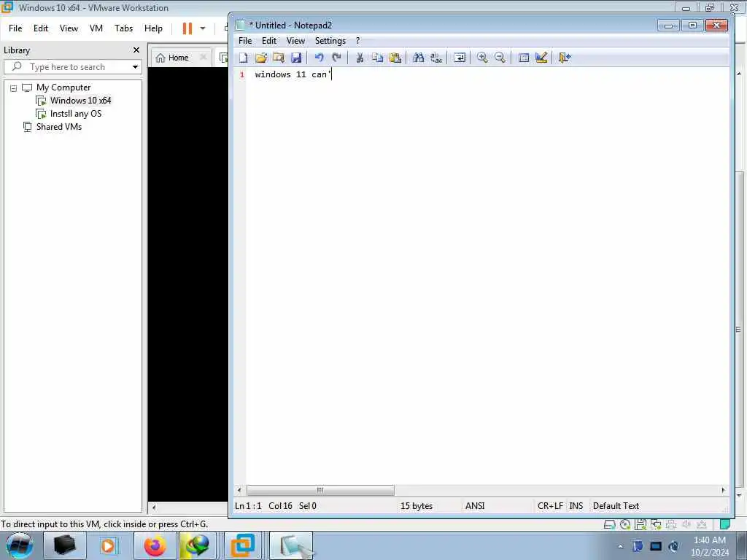Toggle word wrap toolbar icon
The height and width of the screenshot is (560, 747).
[x=460, y=58]
